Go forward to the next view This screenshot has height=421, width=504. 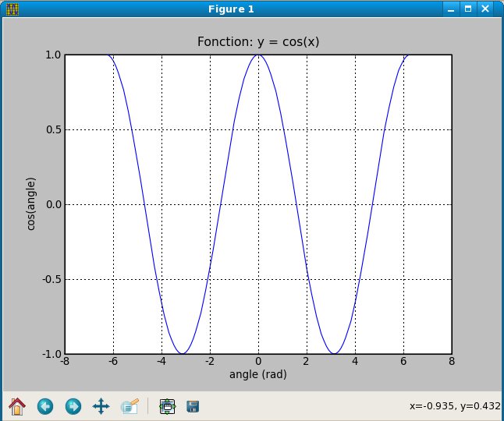click(73, 405)
